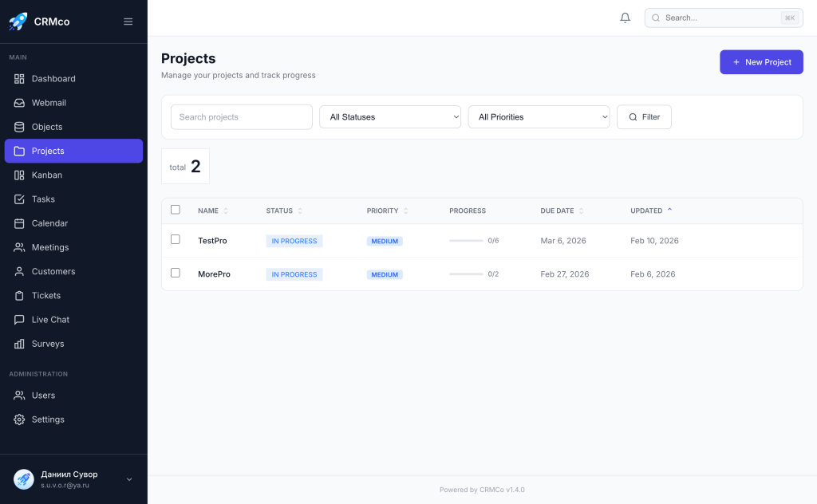
Task: Expand the All Priorities dropdown
Action: point(539,117)
